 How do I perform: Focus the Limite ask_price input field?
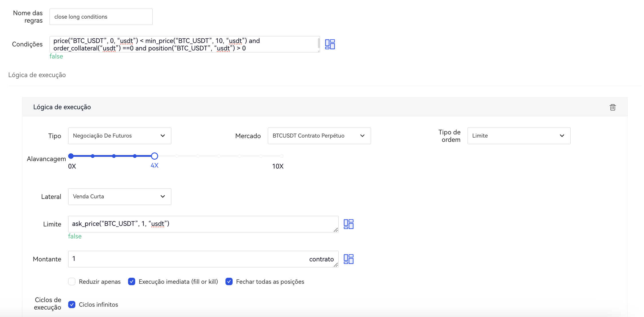coord(201,224)
